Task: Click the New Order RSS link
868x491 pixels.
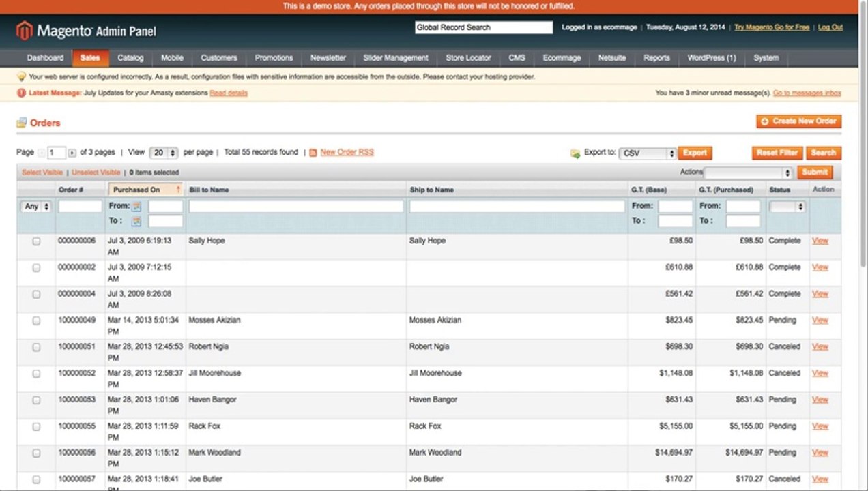Action: click(x=347, y=152)
